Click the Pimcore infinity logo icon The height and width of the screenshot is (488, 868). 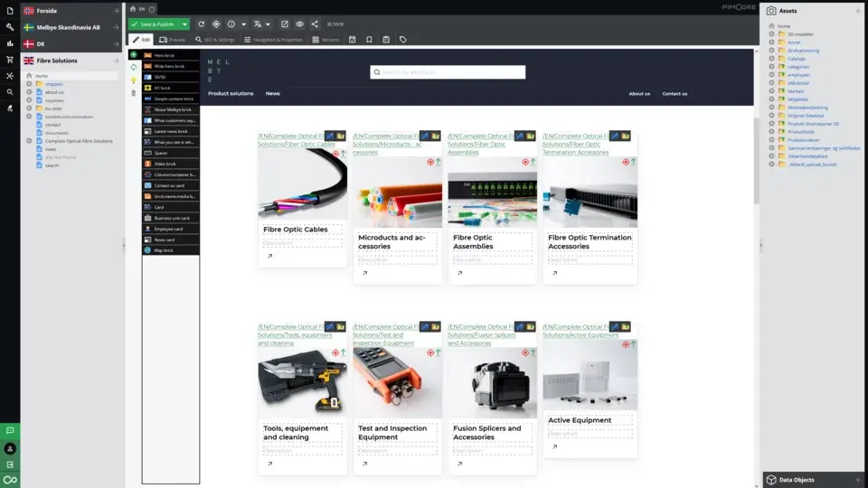(10, 480)
